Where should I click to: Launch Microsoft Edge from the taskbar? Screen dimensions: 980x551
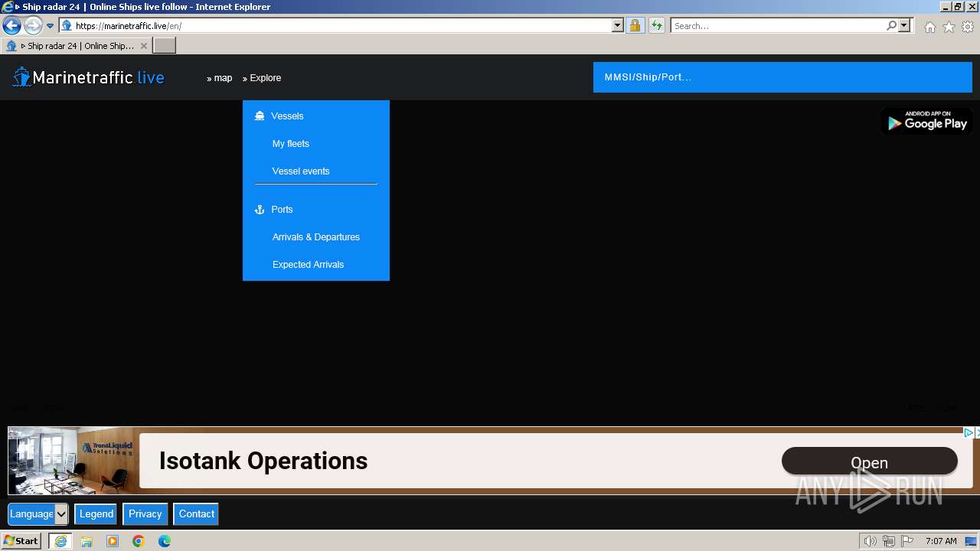tap(165, 541)
